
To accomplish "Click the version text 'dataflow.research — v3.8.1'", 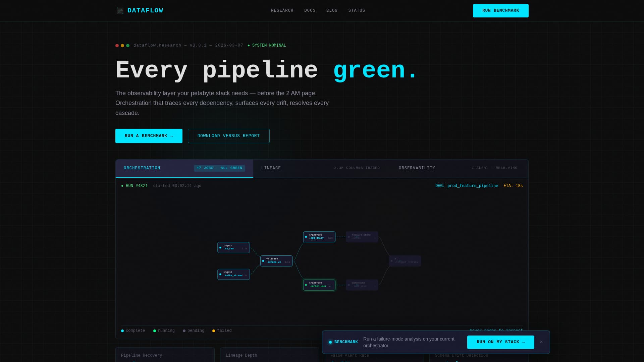I will (x=170, y=46).
